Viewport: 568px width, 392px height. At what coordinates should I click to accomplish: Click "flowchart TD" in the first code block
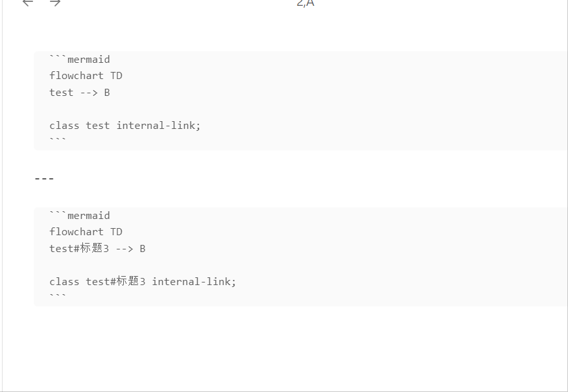point(86,76)
